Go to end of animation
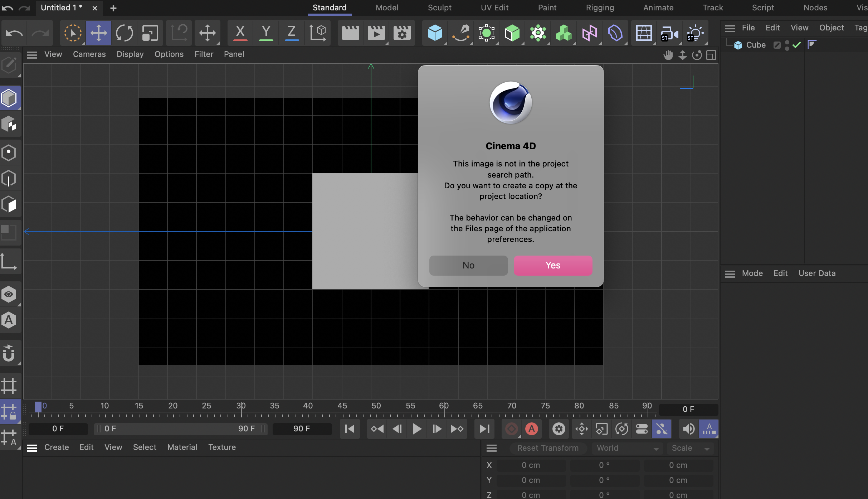Image resolution: width=868 pixels, height=499 pixels. [484, 428]
